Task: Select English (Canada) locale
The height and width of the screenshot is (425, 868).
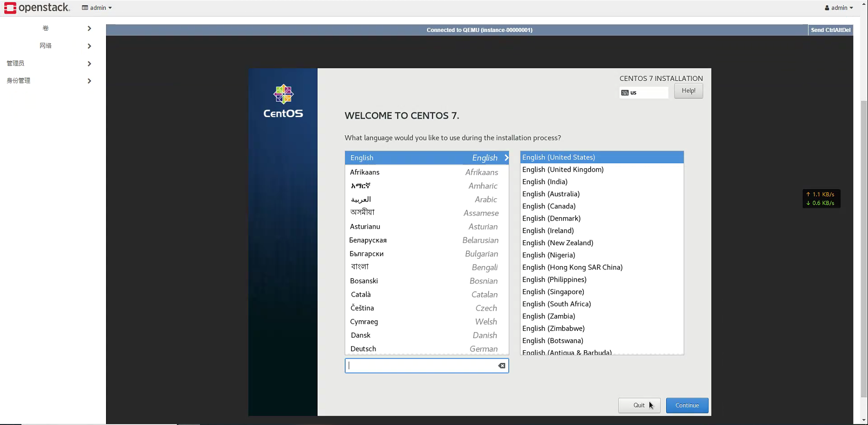Action: [602, 206]
